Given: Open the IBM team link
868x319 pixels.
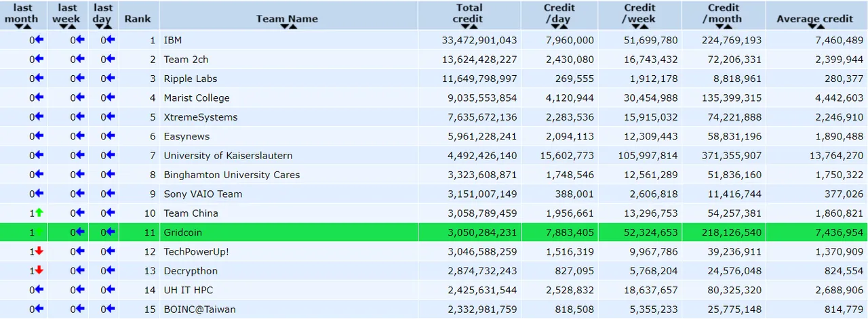Looking at the screenshot, I should pyautogui.click(x=172, y=41).
